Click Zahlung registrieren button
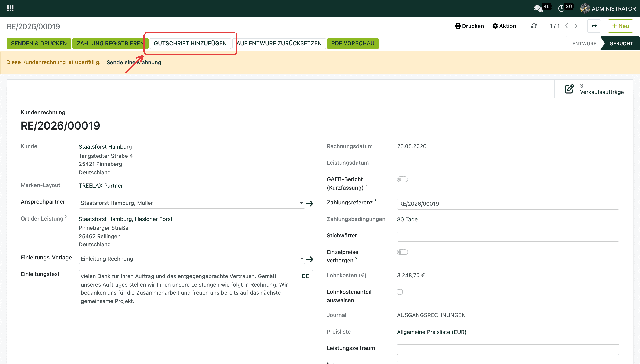The height and width of the screenshot is (364, 640). 110,44
